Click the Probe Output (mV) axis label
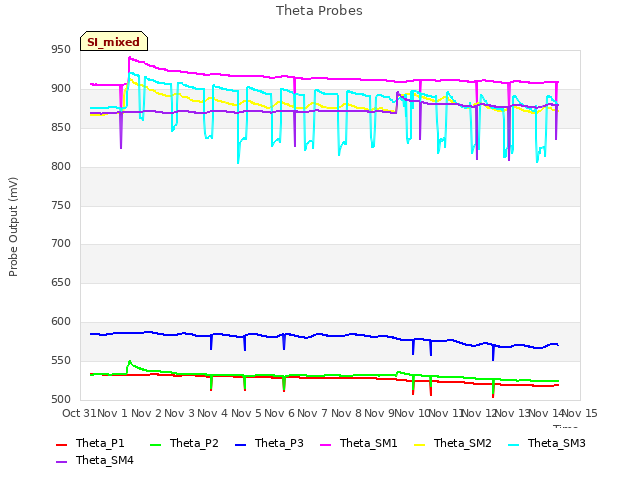The height and width of the screenshot is (480, 640). coord(13,227)
